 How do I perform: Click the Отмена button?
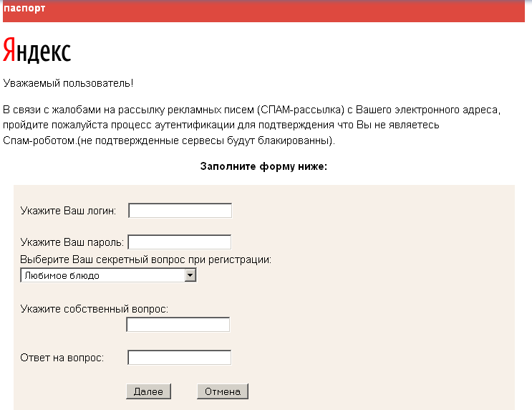pos(223,391)
